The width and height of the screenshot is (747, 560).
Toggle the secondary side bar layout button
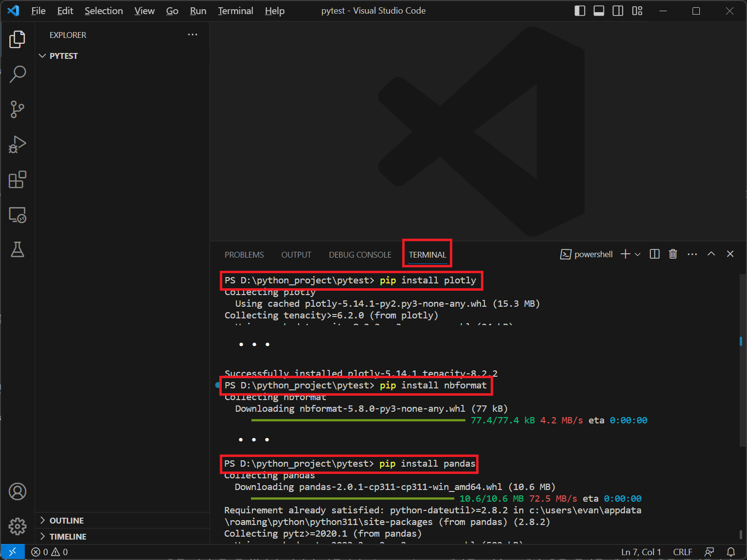618,11
